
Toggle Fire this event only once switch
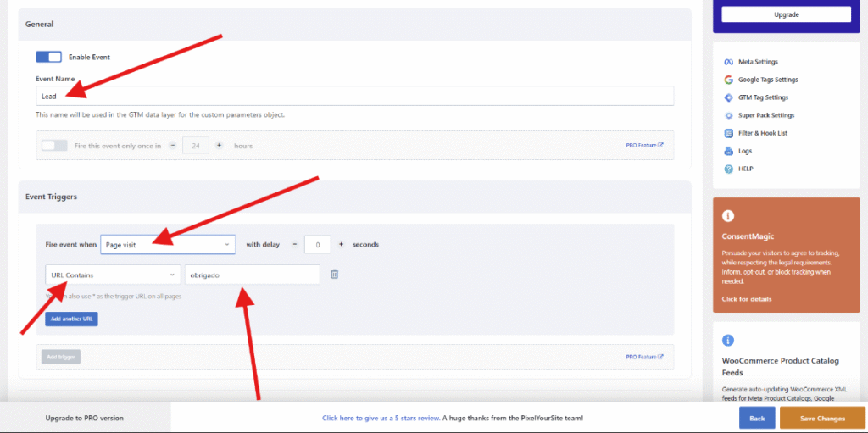point(54,146)
